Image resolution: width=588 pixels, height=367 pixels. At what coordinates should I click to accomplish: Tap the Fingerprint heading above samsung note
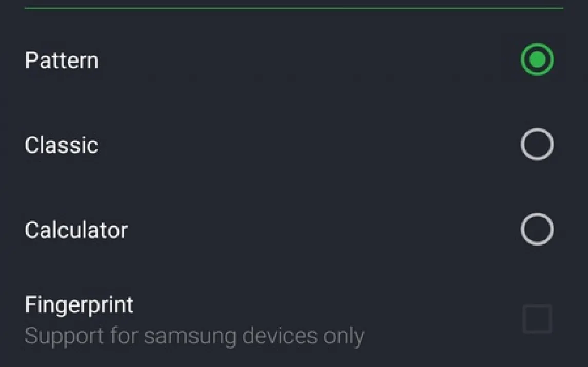point(79,305)
